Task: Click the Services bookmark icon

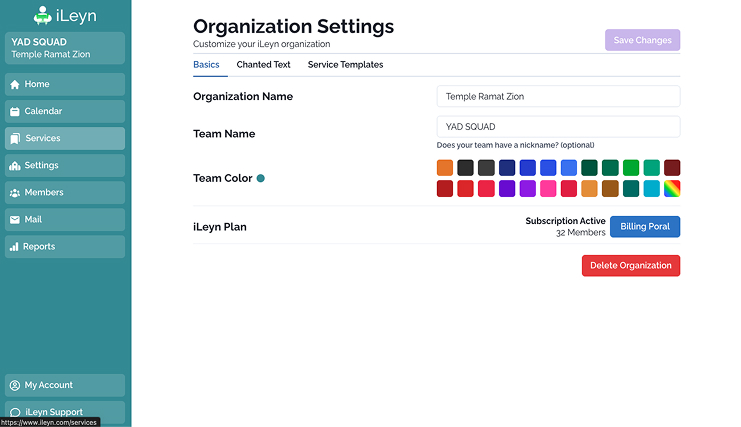Action: pyautogui.click(x=15, y=138)
